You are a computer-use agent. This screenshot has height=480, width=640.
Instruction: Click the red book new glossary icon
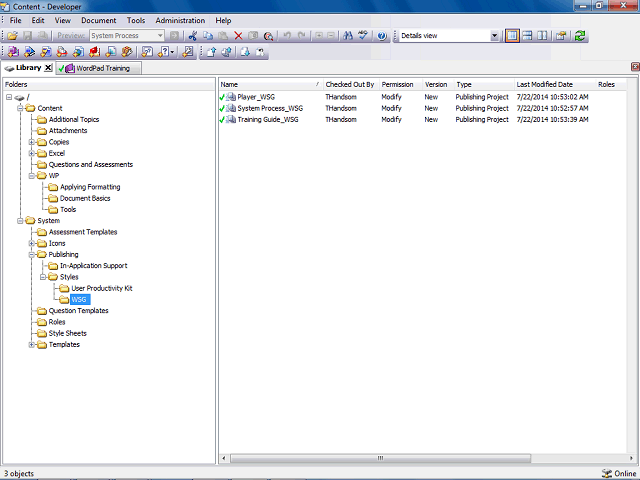click(x=95, y=52)
